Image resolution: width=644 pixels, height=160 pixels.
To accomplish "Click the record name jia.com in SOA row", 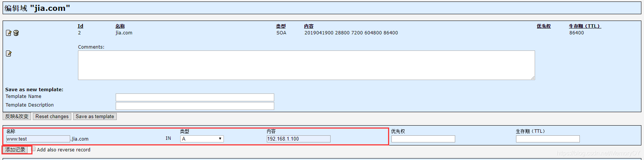I will click(x=124, y=33).
